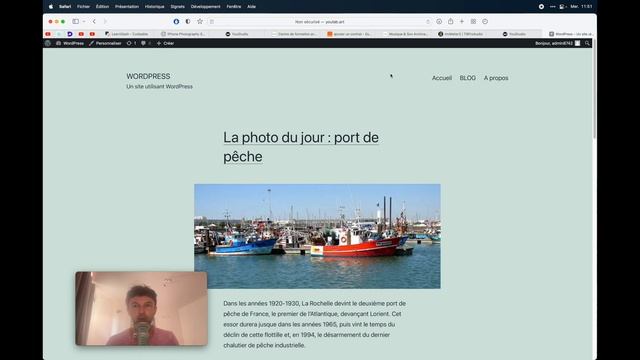Go back with the Safari back arrow

point(94,21)
